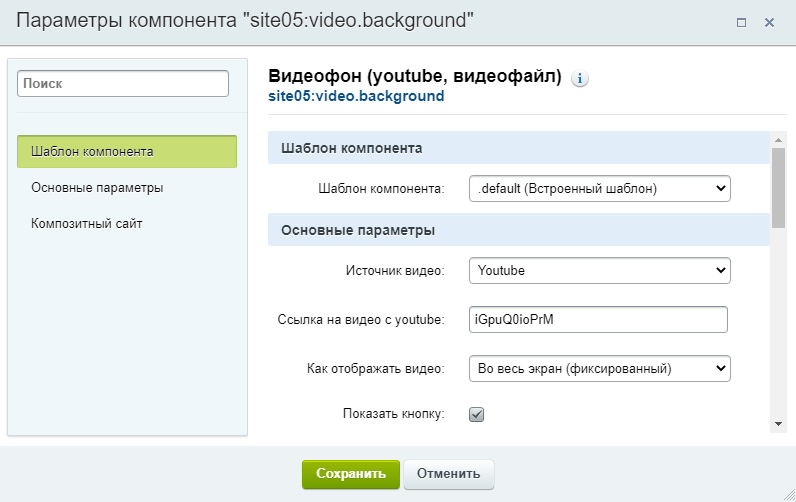Open the Шаблон компонента dropdown
This screenshot has height=502, width=796.
pyautogui.click(x=600, y=188)
